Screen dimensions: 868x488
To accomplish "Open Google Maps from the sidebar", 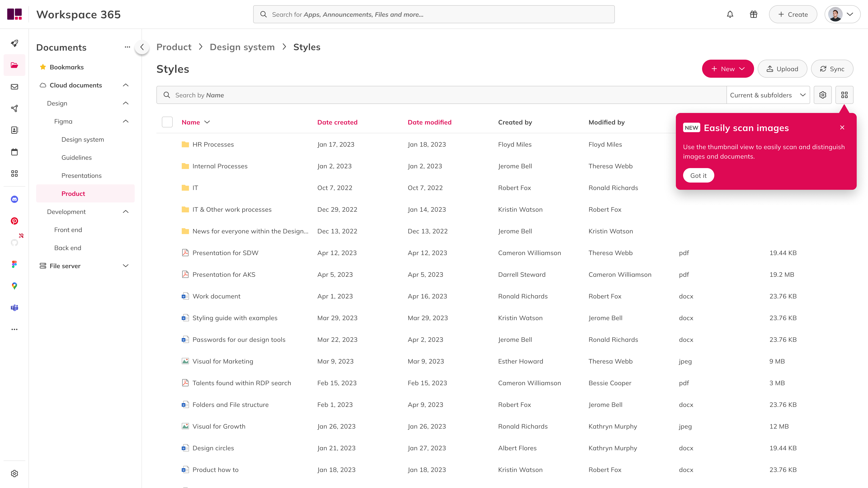I will point(14,286).
